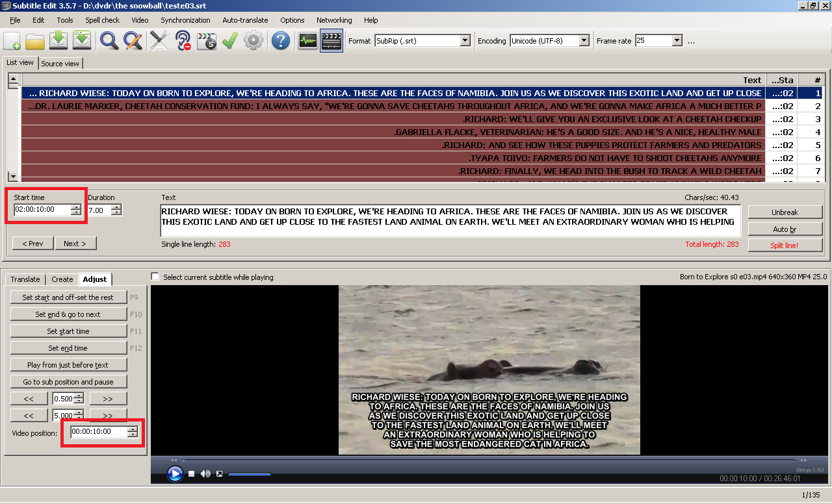832x504 pixels.
Task: Open the Replace tool
Action: click(x=133, y=41)
